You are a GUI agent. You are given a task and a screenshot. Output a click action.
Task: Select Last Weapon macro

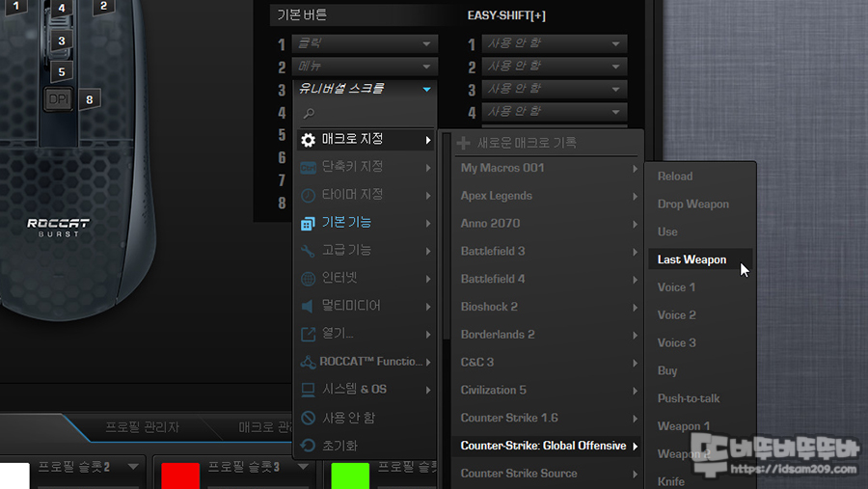[x=700, y=259]
